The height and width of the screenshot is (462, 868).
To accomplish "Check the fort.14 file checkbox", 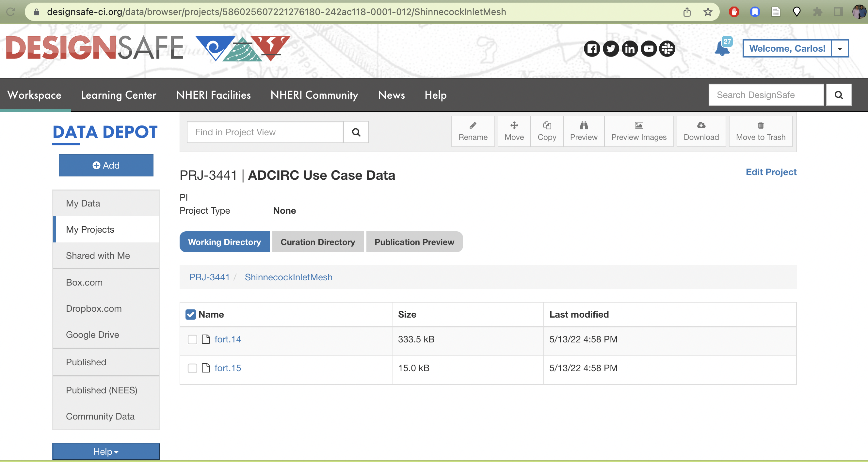I will coord(192,339).
